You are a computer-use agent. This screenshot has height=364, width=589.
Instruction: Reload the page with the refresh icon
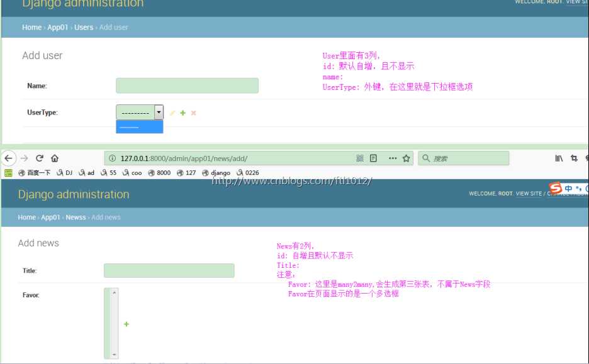tap(40, 158)
